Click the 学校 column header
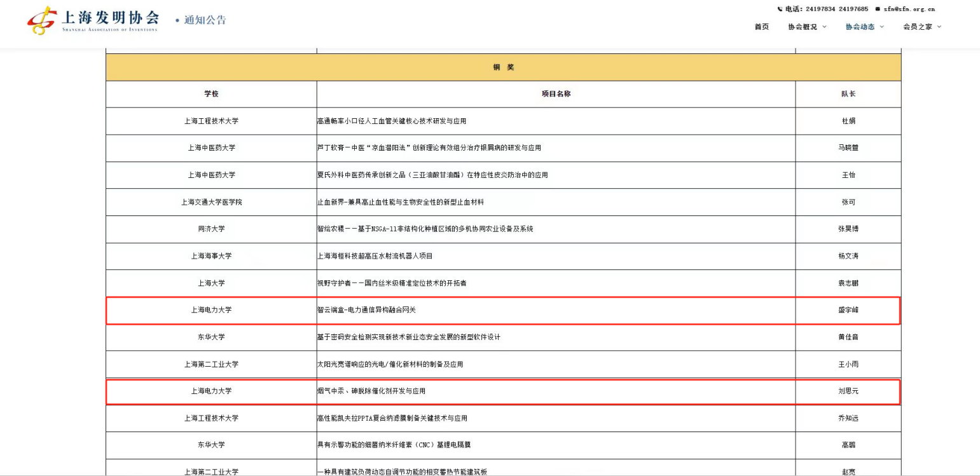The width and height of the screenshot is (980, 476). [212, 94]
